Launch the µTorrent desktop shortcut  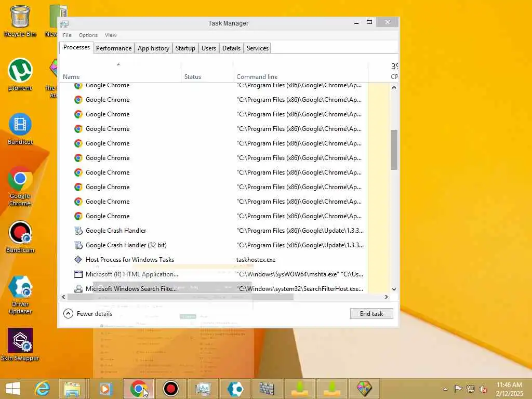pyautogui.click(x=20, y=75)
